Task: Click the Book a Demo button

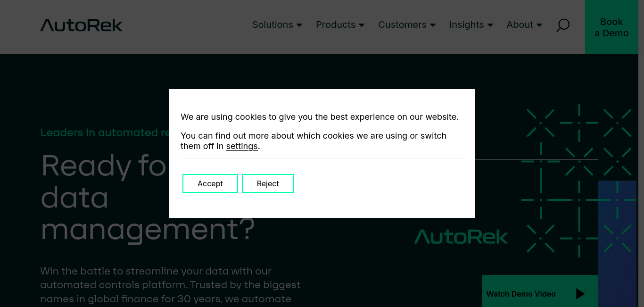Action: point(611,27)
